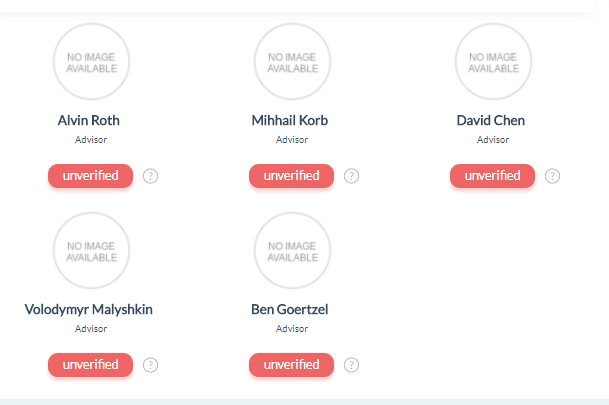Open Volodymyr Malyshkin's profile image placeholder

91,251
